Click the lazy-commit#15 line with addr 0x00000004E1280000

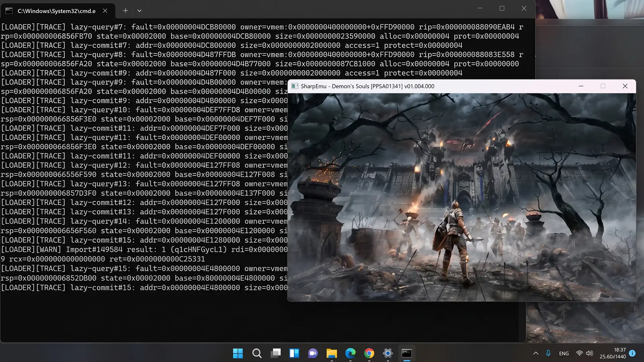pos(144,240)
